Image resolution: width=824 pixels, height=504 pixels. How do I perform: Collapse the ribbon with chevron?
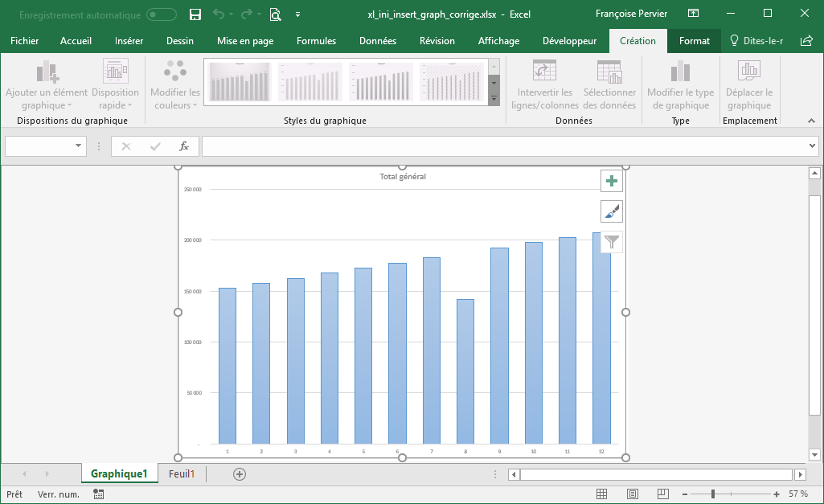pyautogui.click(x=811, y=121)
